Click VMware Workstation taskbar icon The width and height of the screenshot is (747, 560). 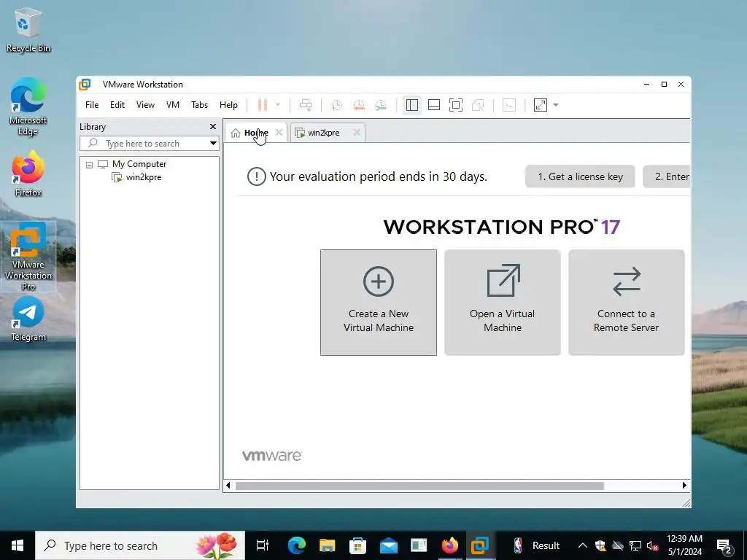[x=480, y=545]
